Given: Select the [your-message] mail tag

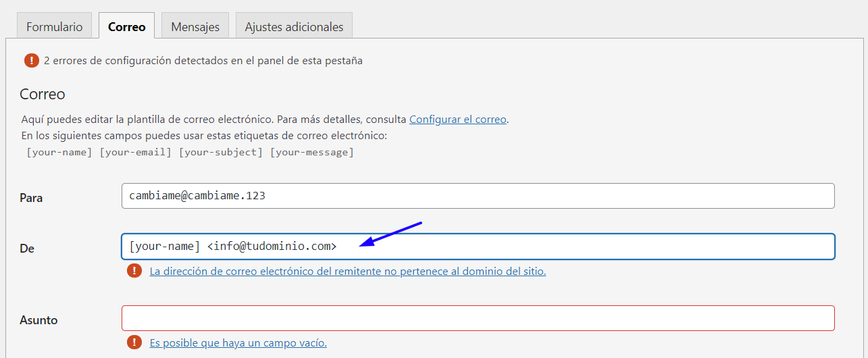Looking at the screenshot, I should [x=312, y=152].
